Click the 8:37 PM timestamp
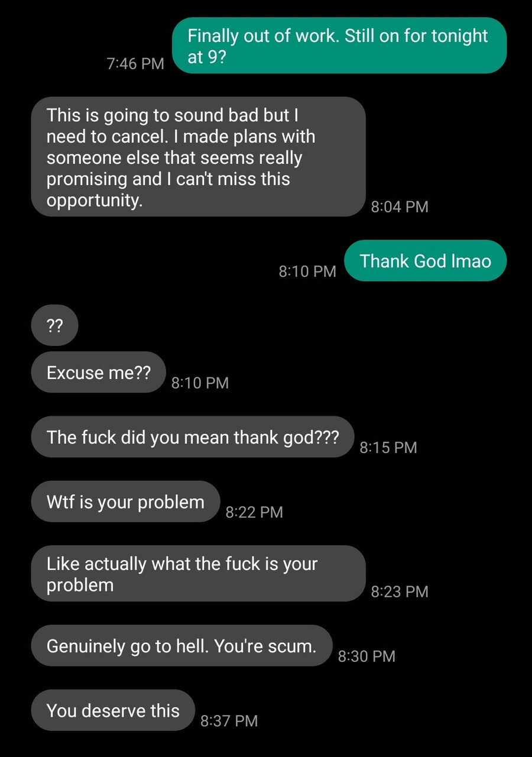This screenshot has width=532, height=757. tap(229, 721)
